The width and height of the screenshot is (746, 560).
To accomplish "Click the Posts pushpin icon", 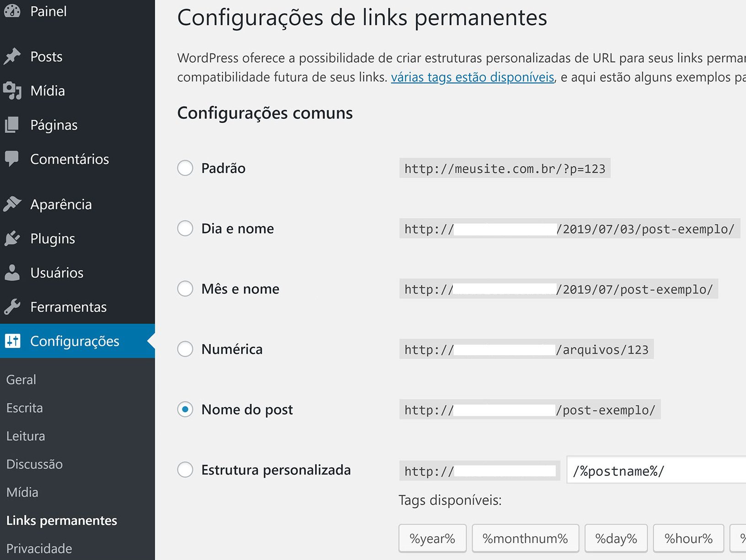I will click(x=12, y=56).
